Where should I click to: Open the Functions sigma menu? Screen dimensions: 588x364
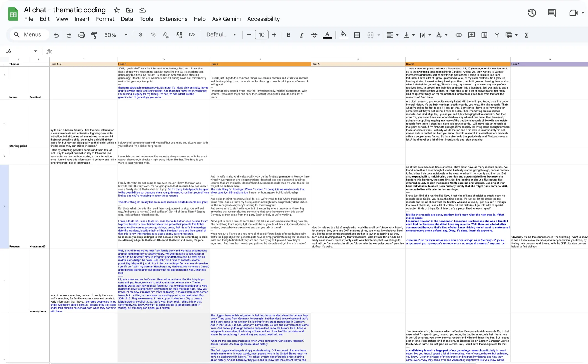click(526, 35)
